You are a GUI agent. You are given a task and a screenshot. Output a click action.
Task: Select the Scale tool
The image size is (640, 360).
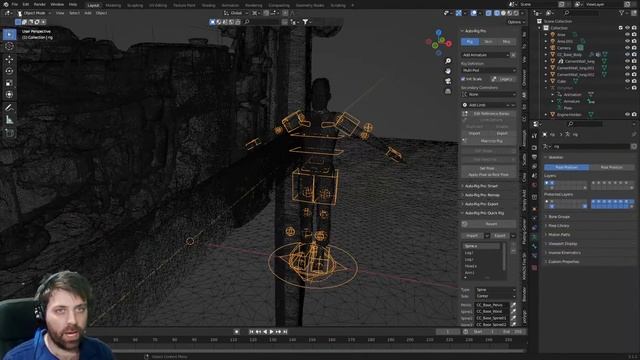click(x=9, y=83)
